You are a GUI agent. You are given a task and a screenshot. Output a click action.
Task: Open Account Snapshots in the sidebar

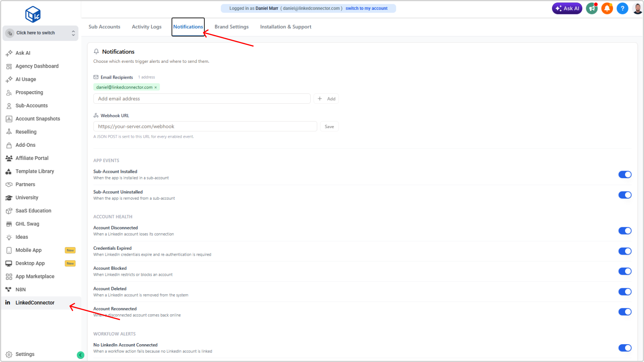pos(37,119)
